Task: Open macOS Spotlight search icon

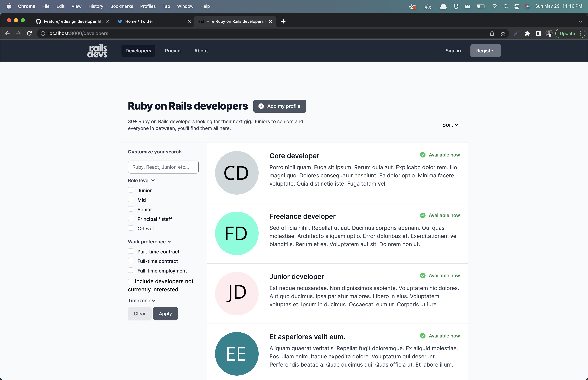Action: tap(506, 6)
